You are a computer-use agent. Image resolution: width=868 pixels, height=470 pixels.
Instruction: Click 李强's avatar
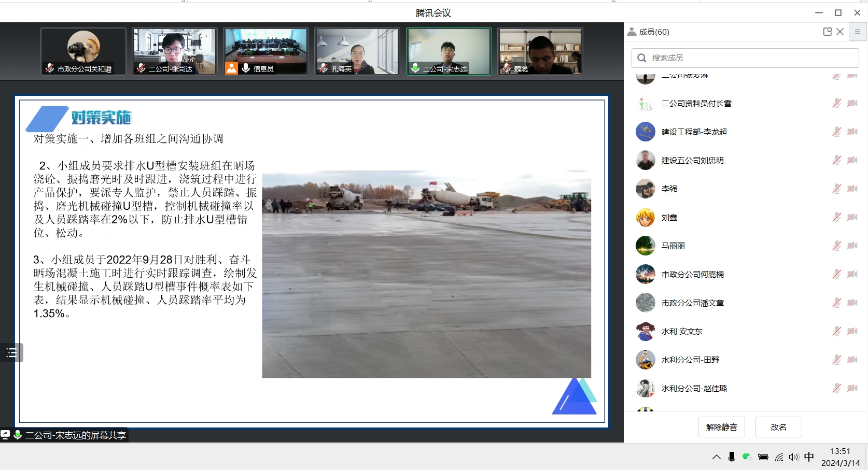click(x=646, y=189)
